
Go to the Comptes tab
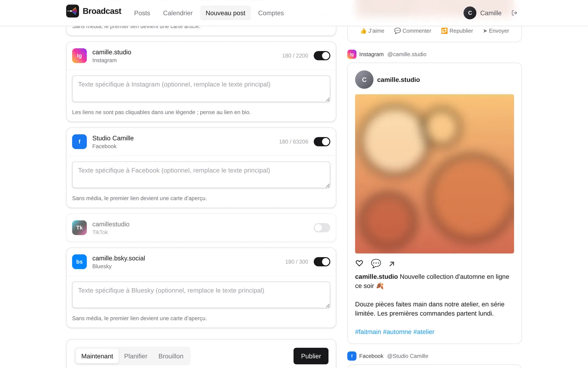271,13
